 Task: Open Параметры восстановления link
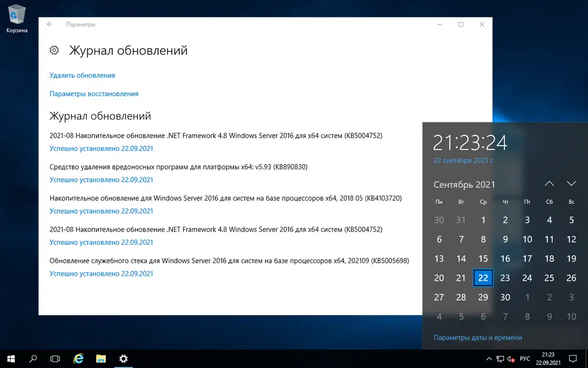(93, 94)
